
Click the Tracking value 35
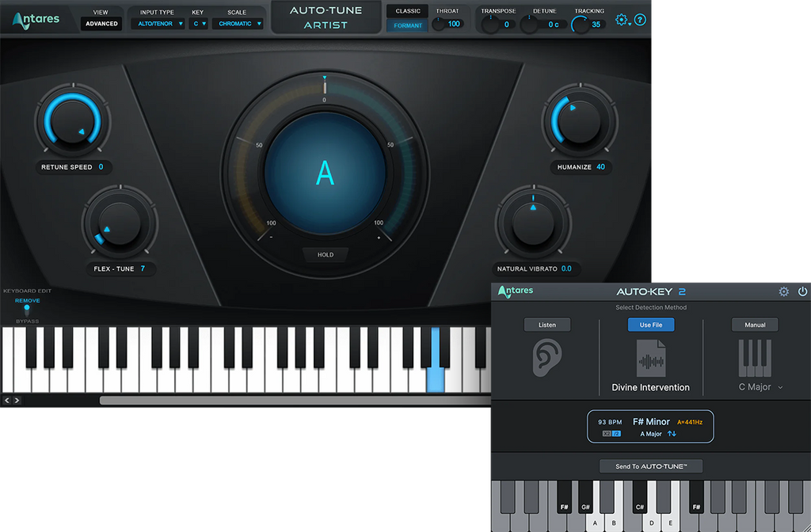point(596,25)
